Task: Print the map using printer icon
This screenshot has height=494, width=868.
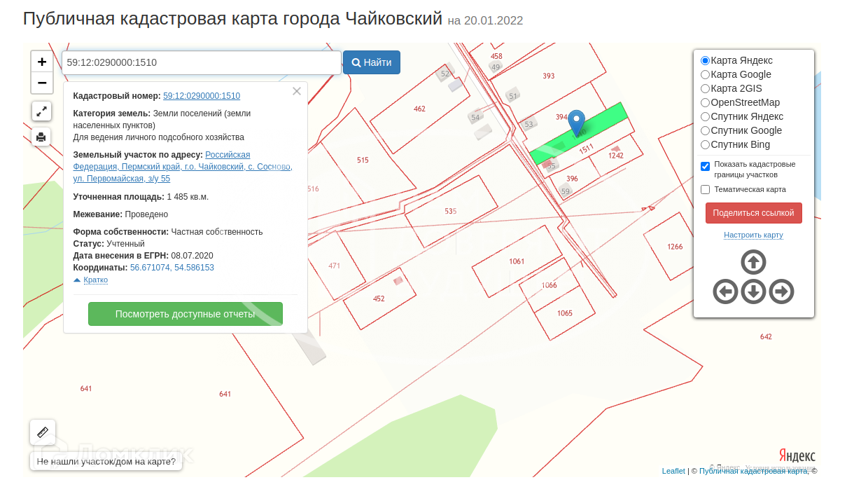Action: [x=41, y=137]
